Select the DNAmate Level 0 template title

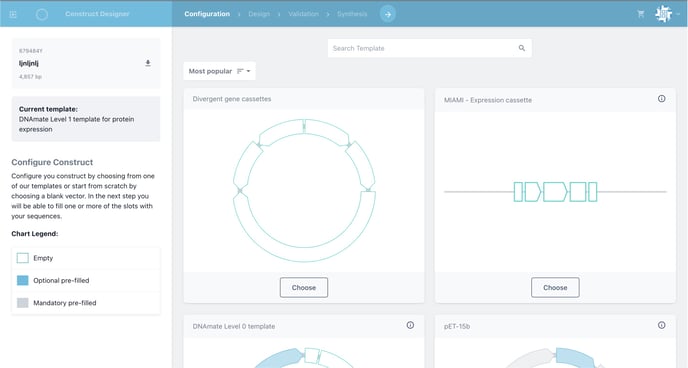pos(233,326)
